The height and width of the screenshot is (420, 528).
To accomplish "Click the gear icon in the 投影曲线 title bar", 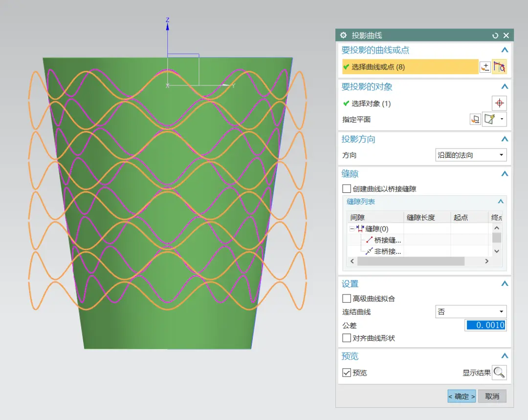I will coord(343,35).
